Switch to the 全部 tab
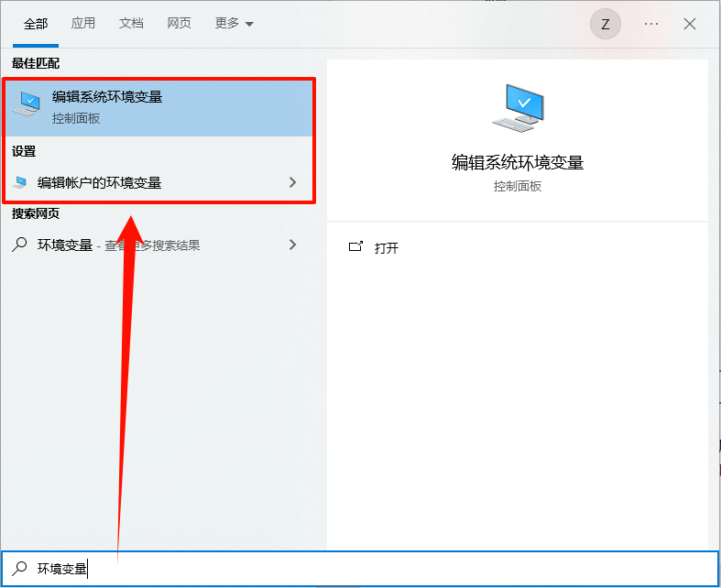721x588 pixels. 36,24
